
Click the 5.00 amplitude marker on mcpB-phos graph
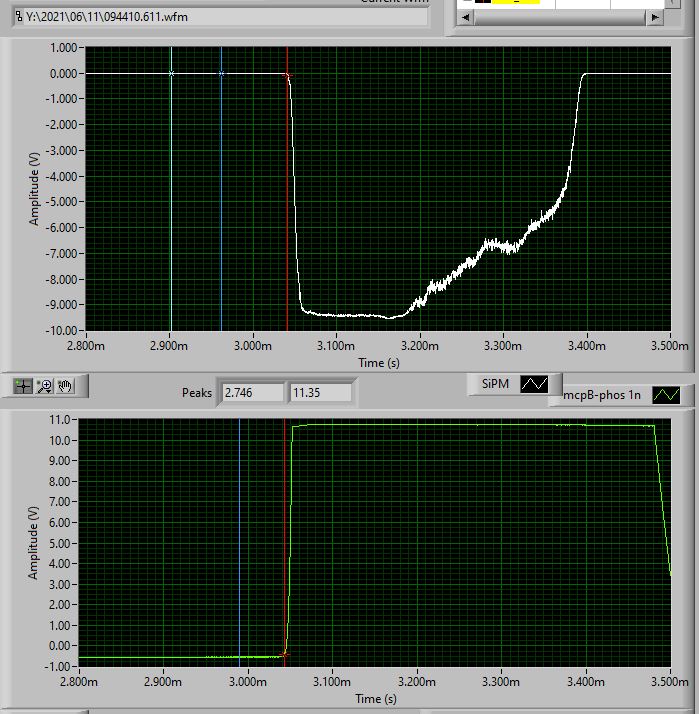(60, 543)
